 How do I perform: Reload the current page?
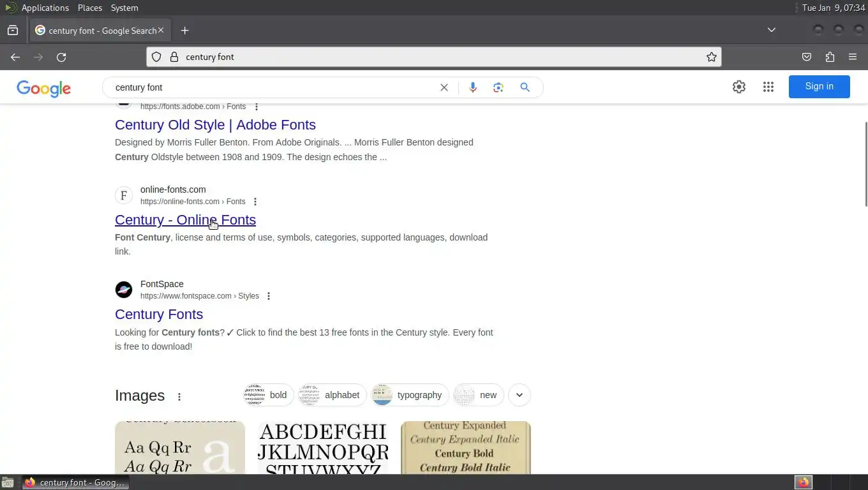tap(61, 57)
